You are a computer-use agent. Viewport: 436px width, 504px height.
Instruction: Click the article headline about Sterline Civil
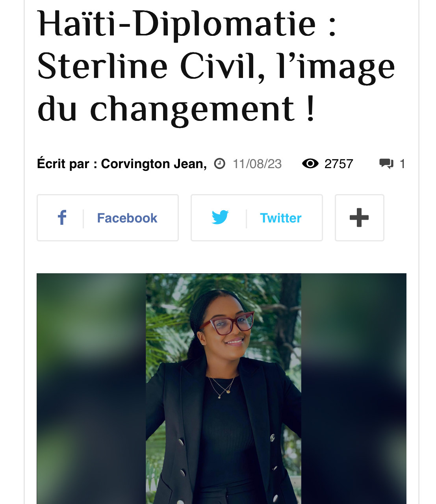216,67
